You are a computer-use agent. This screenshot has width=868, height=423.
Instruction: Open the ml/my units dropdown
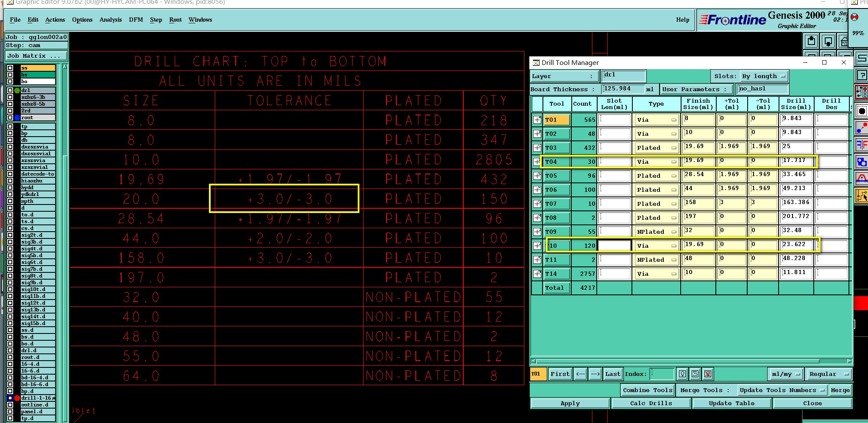pyautogui.click(x=786, y=374)
